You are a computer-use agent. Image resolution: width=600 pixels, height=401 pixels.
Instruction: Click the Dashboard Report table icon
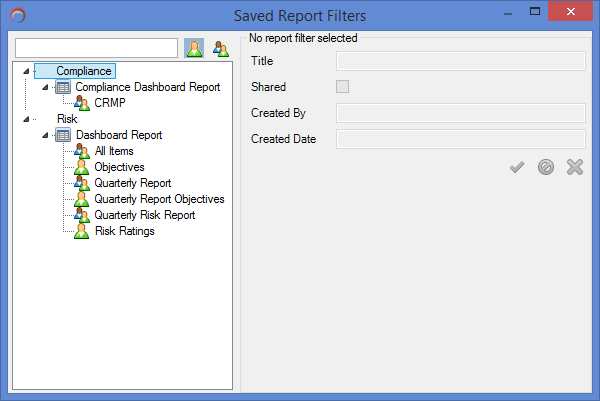[x=63, y=135]
